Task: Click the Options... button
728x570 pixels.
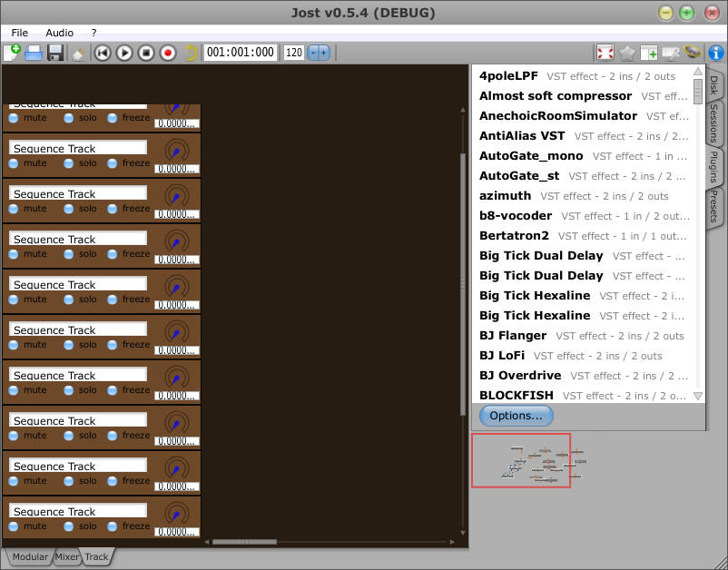Action: [x=516, y=416]
